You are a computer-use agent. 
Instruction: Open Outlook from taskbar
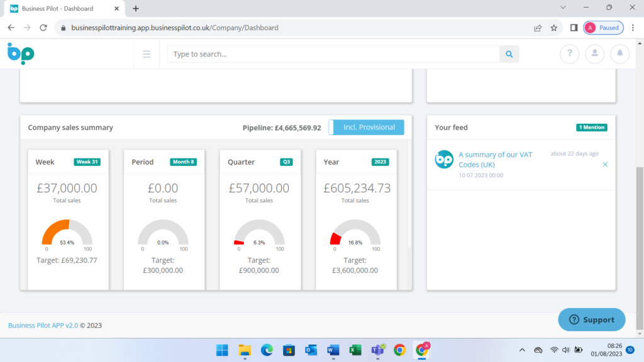pyautogui.click(x=311, y=350)
